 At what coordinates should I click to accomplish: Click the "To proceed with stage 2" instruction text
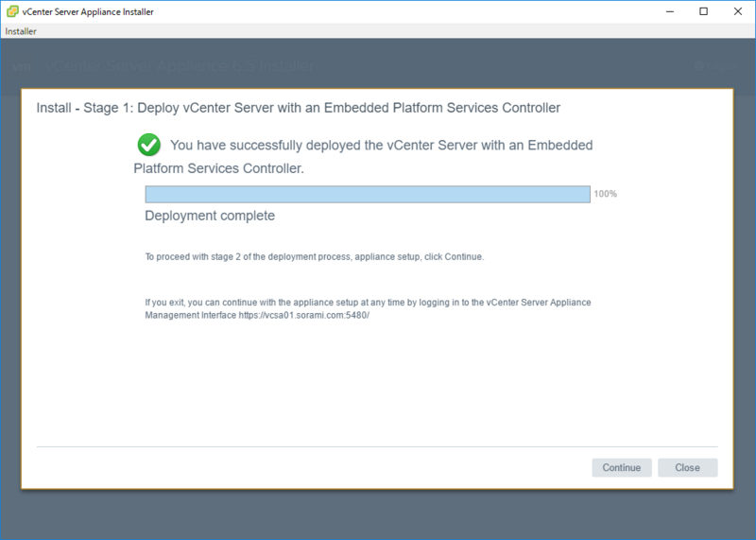point(315,256)
